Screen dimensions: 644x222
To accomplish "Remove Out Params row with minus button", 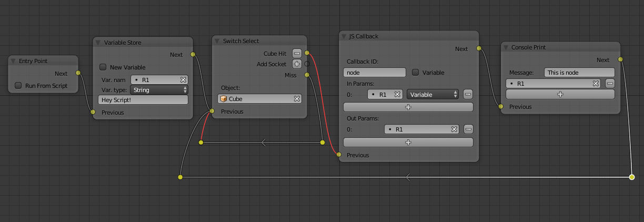I will pos(468,129).
